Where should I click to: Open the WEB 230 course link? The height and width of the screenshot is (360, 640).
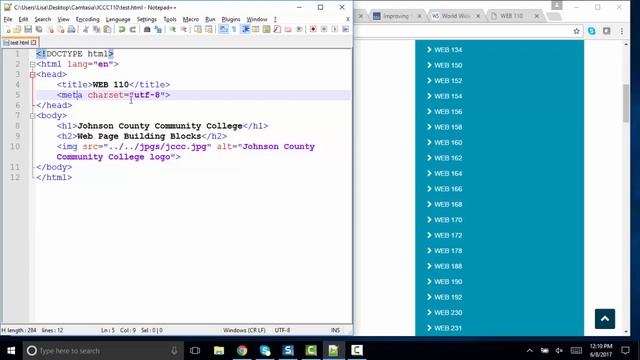[x=448, y=313]
